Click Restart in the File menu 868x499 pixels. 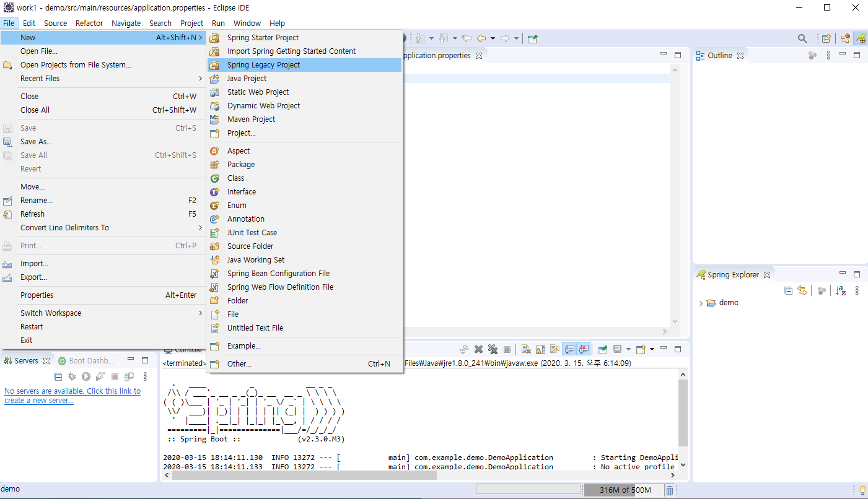click(103, 327)
